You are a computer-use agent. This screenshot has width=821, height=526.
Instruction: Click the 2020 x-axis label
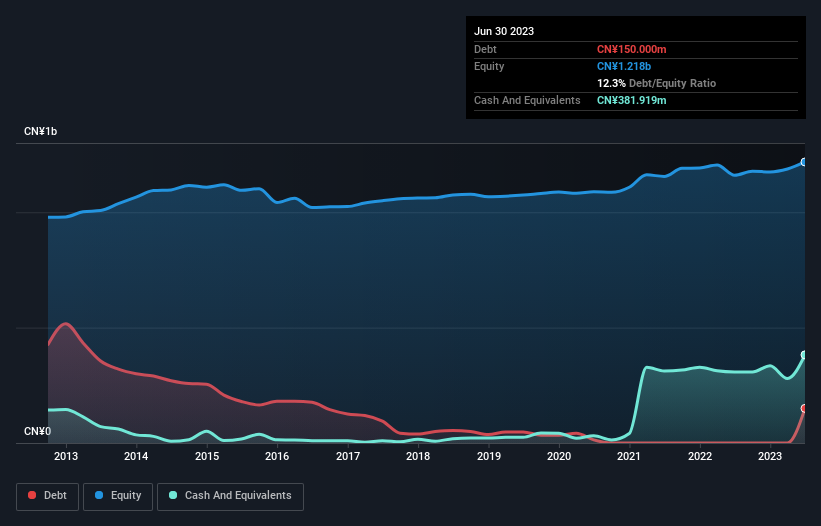click(559, 456)
